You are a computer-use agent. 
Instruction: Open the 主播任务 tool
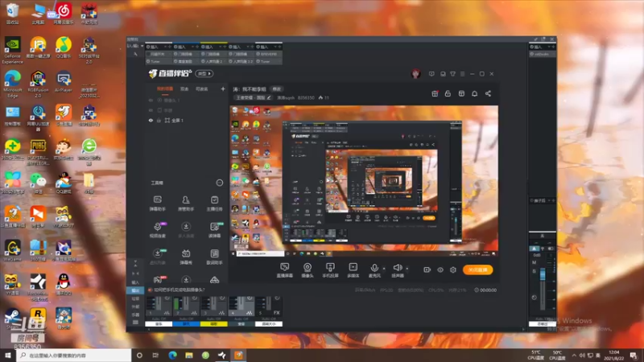[x=214, y=203]
